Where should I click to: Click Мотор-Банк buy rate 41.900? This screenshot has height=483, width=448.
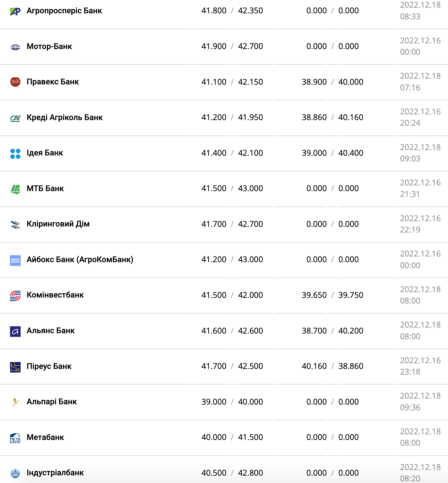tap(214, 46)
